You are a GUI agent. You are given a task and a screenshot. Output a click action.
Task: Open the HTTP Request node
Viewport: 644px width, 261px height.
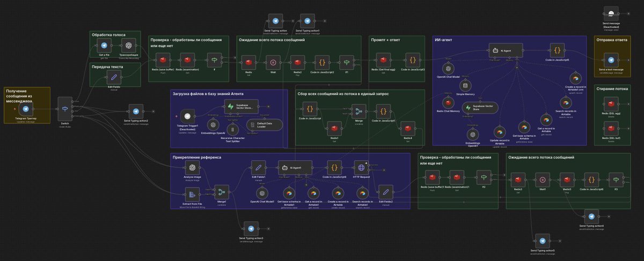[361, 167]
